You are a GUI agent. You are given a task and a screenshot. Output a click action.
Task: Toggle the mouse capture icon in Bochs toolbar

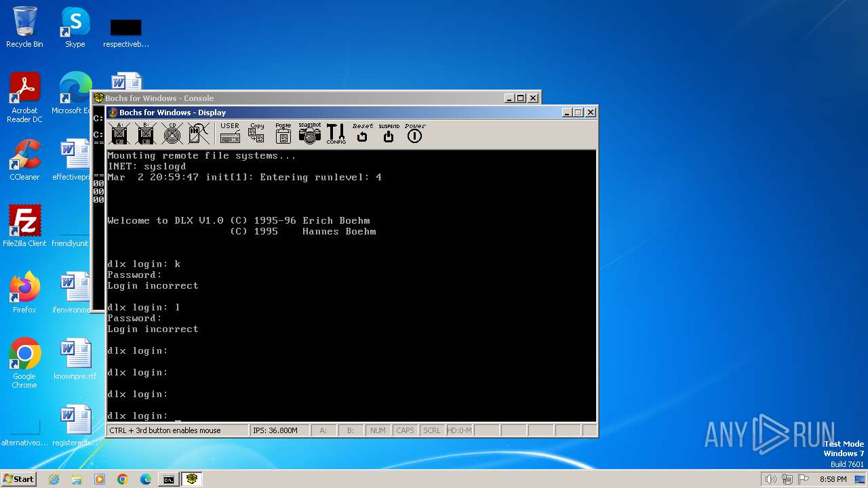pos(199,134)
